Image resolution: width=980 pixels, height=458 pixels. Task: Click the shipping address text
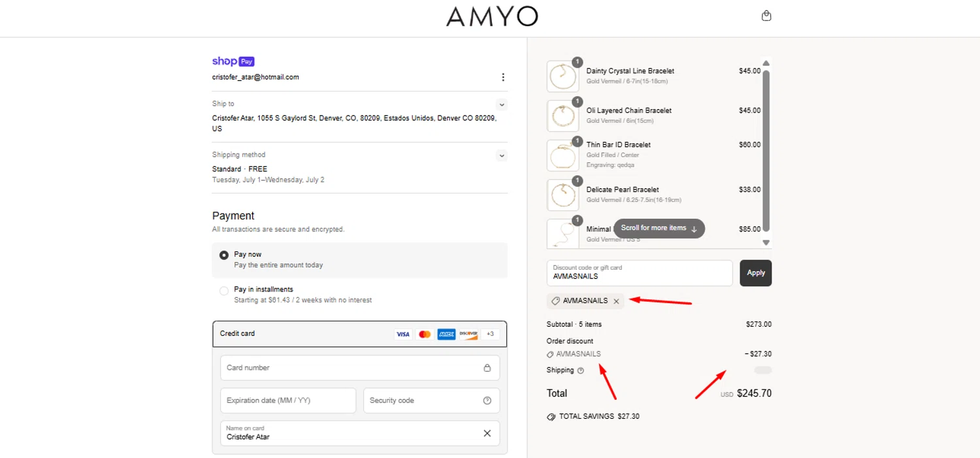tap(354, 123)
